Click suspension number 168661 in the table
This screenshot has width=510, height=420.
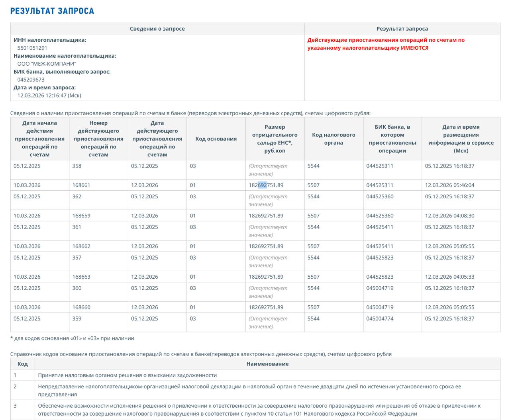click(81, 185)
